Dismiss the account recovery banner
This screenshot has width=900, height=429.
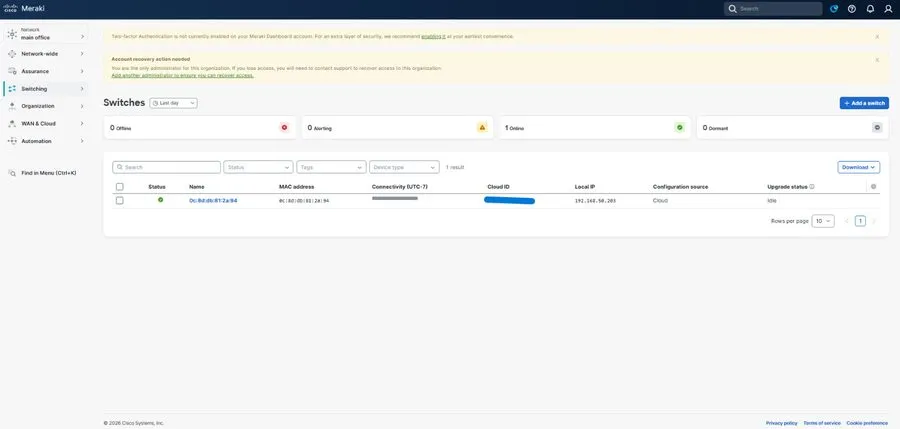877,59
